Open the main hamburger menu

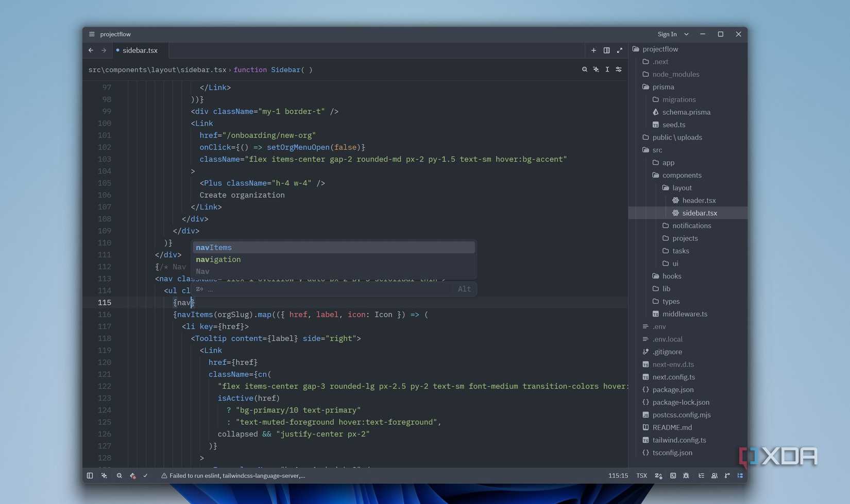point(92,34)
